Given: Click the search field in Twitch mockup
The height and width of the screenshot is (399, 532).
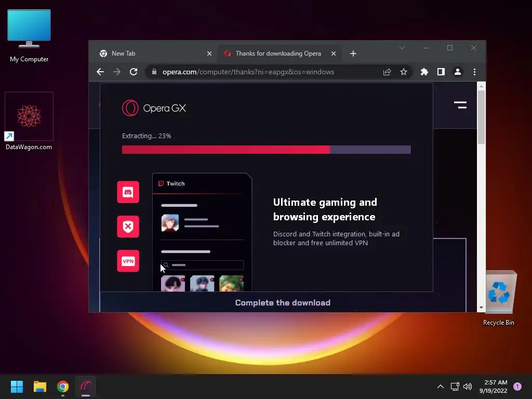Looking at the screenshot, I should tap(202, 265).
